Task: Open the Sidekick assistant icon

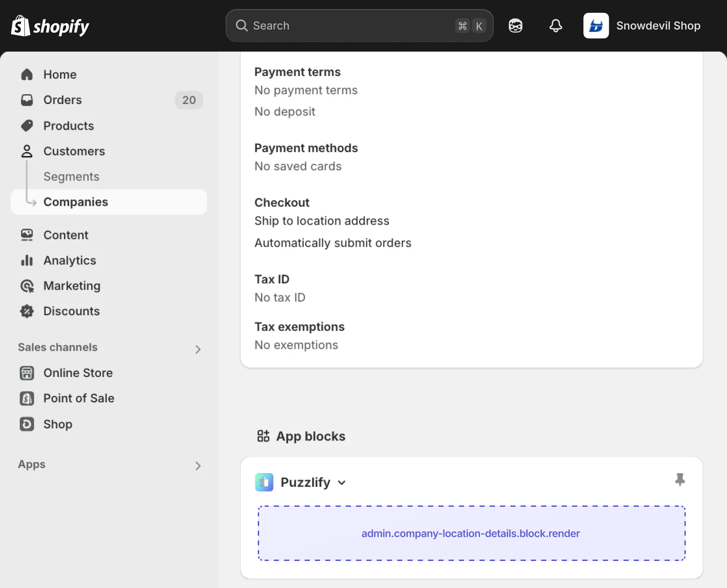Action: tap(516, 26)
